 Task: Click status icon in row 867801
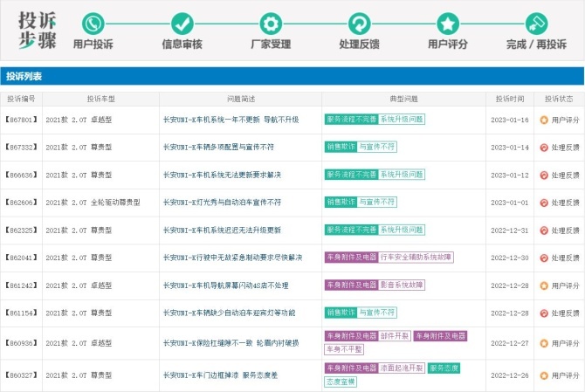(x=544, y=120)
